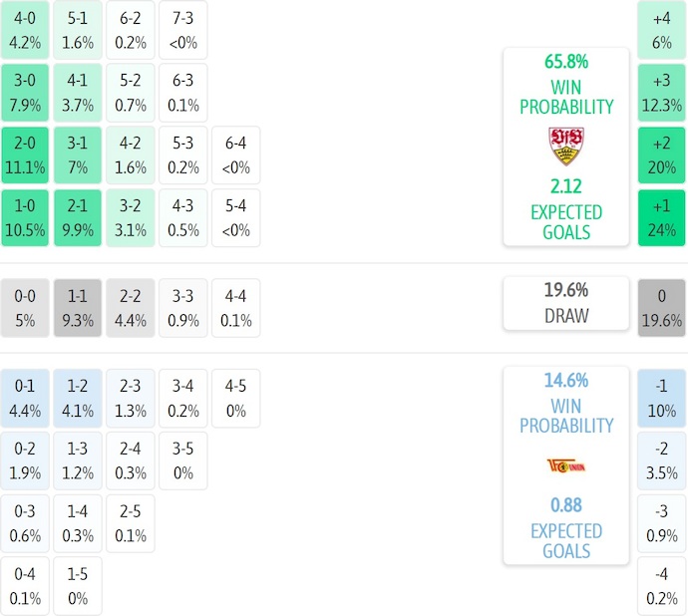This screenshot has width=688, height=616.
Task: Click the Union Berlin club logo
Action: (x=565, y=464)
